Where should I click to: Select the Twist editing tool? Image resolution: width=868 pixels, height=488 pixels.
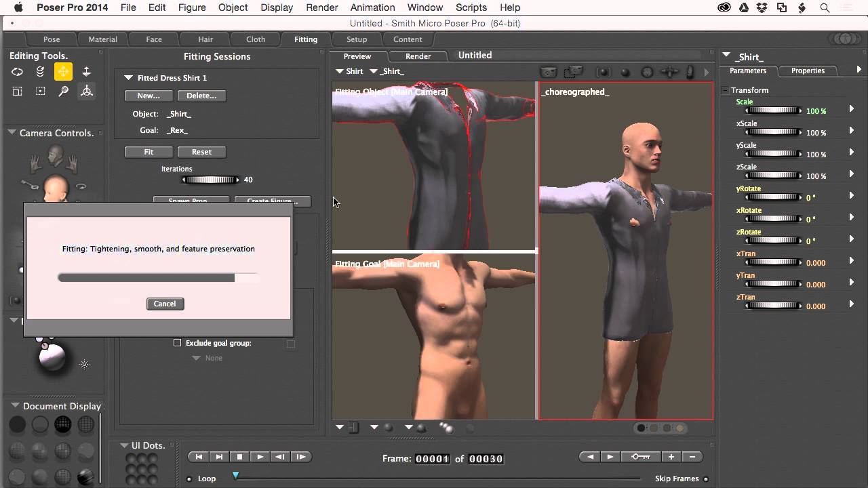coord(41,72)
